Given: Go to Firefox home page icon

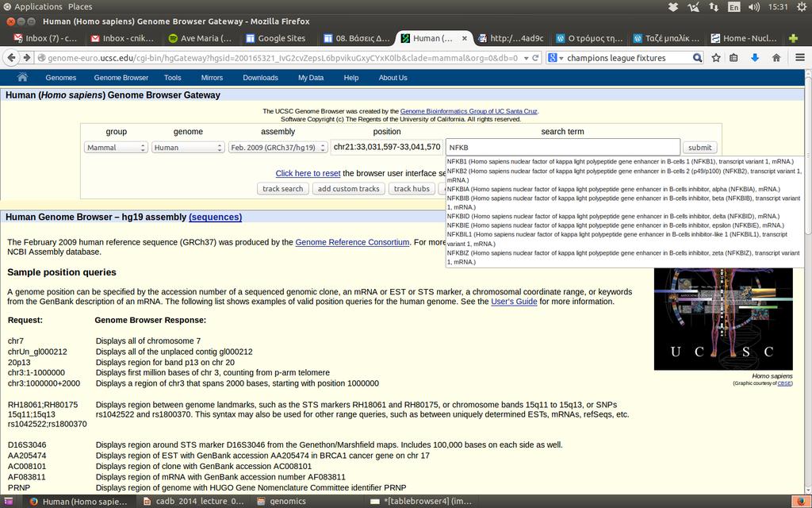Looking at the screenshot, I should pyautogui.click(x=776, y=58).
